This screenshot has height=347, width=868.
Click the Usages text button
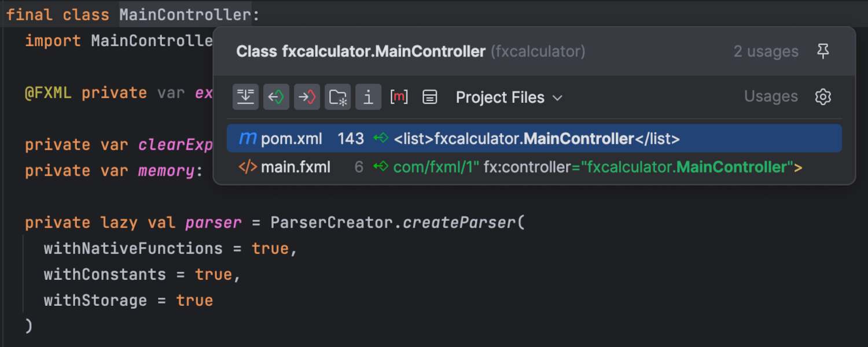click(771, 97)
